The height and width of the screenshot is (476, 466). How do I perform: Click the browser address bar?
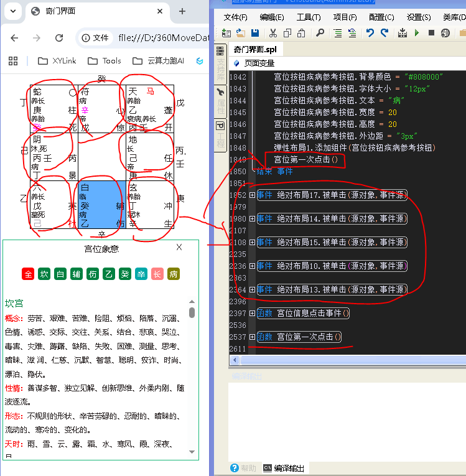tap(163, 38)
